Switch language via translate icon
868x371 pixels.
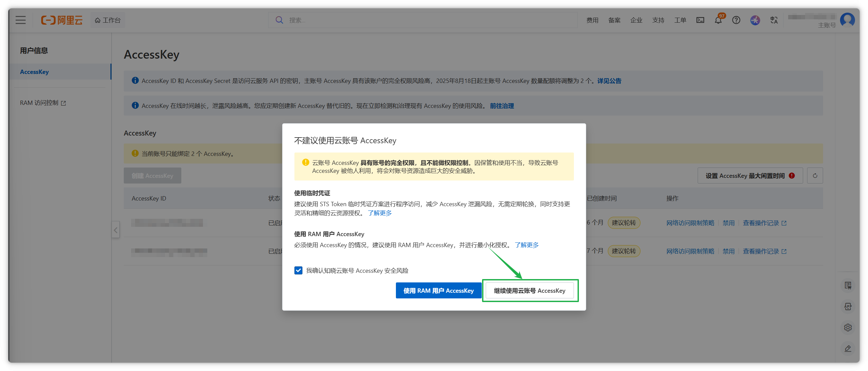[x=774, y=20]
